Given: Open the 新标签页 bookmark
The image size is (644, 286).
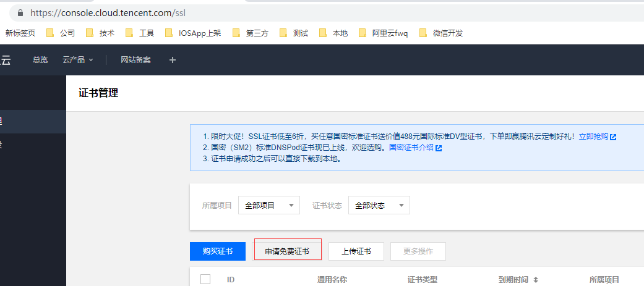Looking at the screenshot, I should [x=20, y=33].
